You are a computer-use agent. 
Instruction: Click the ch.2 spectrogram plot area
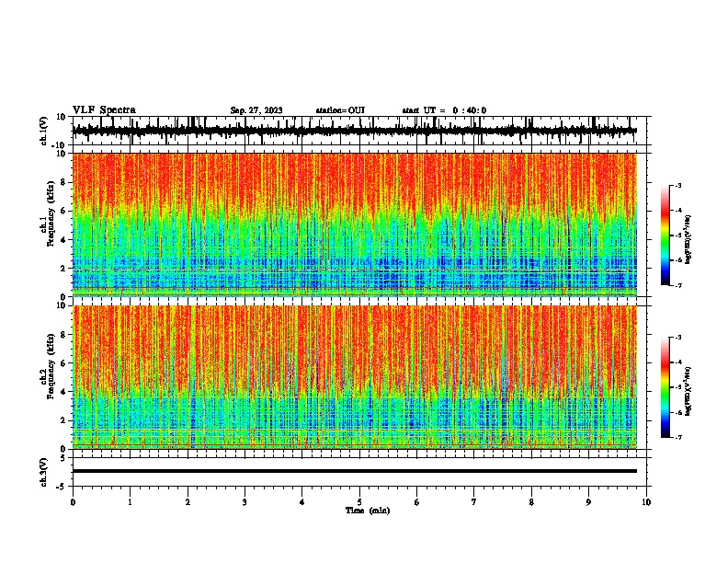pyautogui.click(x=355, y=377)
